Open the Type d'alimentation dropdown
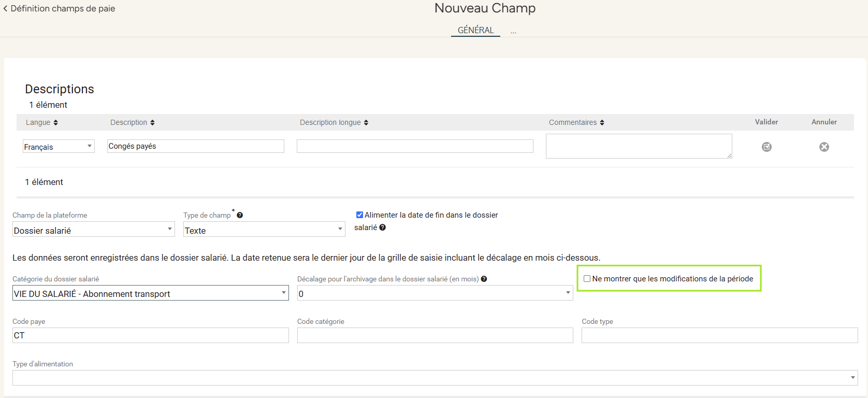The width and height of the screenshot is (868, 398). [x=435, y=378]
